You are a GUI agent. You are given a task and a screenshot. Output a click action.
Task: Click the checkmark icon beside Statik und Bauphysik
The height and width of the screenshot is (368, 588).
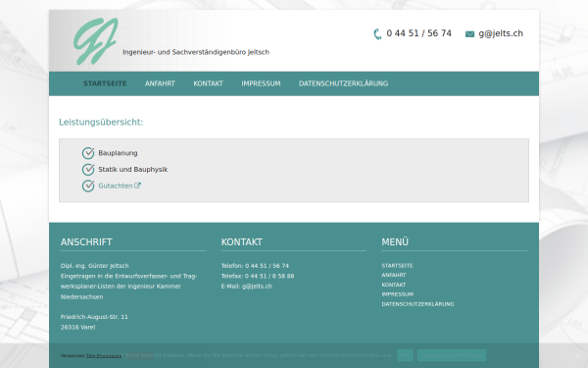coord(88,170)
